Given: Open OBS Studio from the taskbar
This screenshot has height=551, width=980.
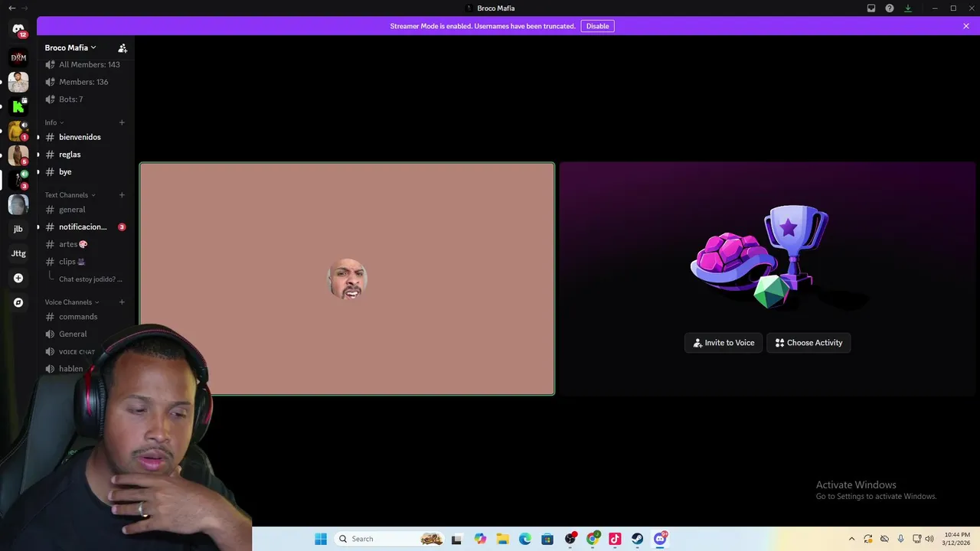Looking at the screenshot, I should 570,539.
